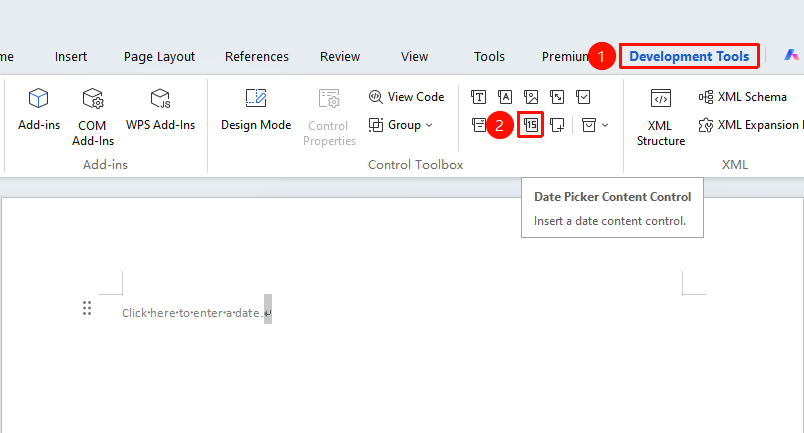Expand the legacy tools dropdown arrow
Screen dimensions: 804x433
[x=605, y=125]
